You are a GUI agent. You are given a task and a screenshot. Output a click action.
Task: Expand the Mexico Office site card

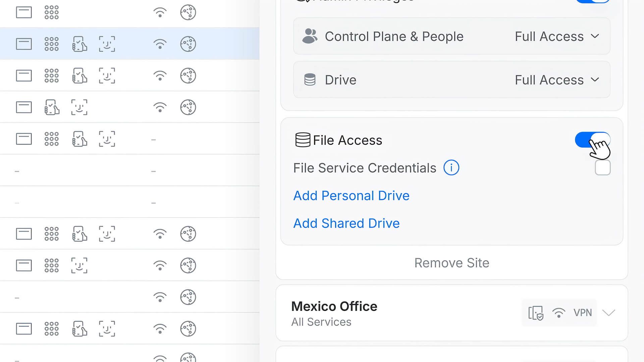(x=608, y=313)
